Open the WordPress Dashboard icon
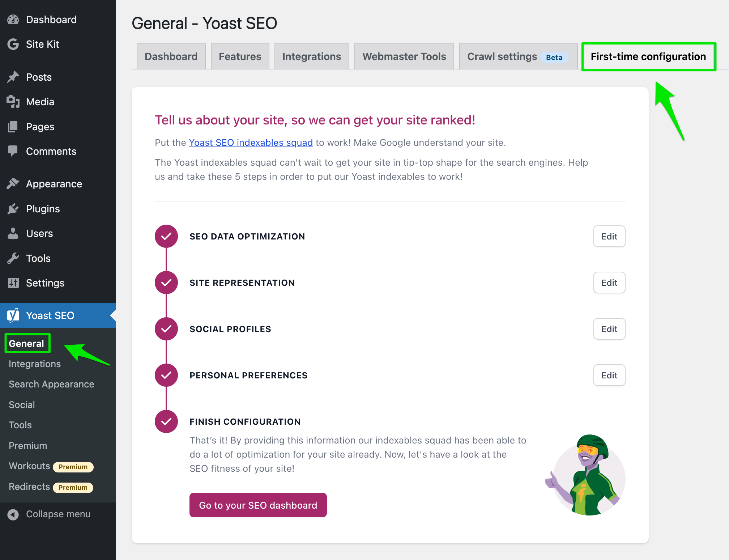 point(13,20)
